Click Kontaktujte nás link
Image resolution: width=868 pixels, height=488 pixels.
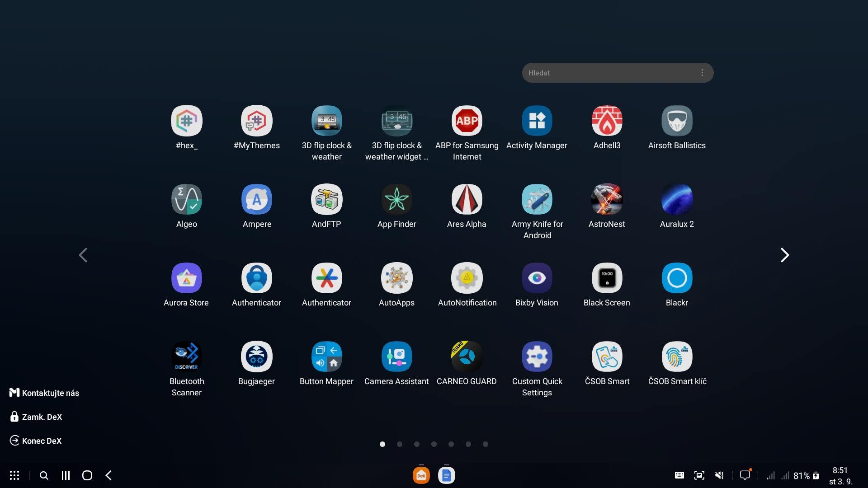tap(44, 393)
